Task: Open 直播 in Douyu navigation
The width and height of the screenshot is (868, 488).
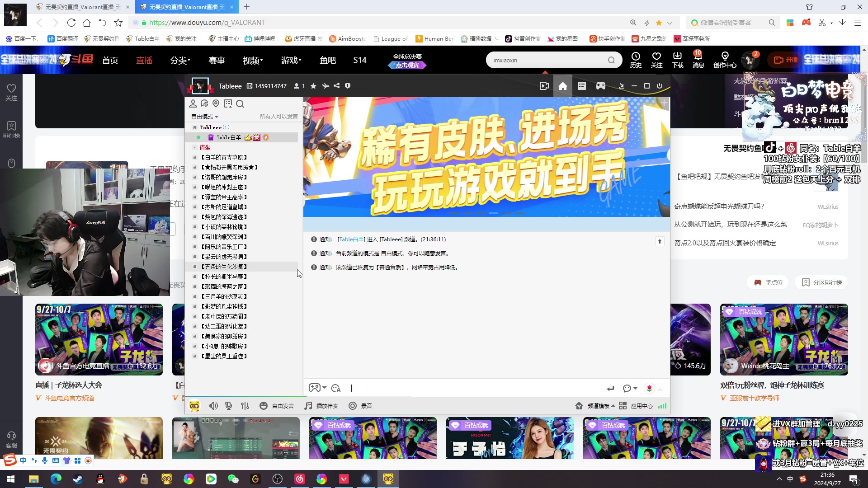Action: click(145, 60)
